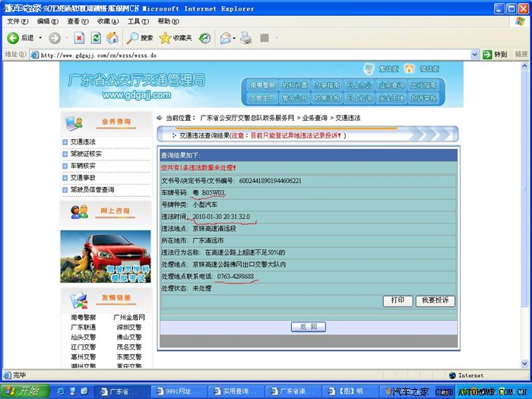
Task: Open 驾驶证核实 sidebar link
Action: click(x=87, y=154)
